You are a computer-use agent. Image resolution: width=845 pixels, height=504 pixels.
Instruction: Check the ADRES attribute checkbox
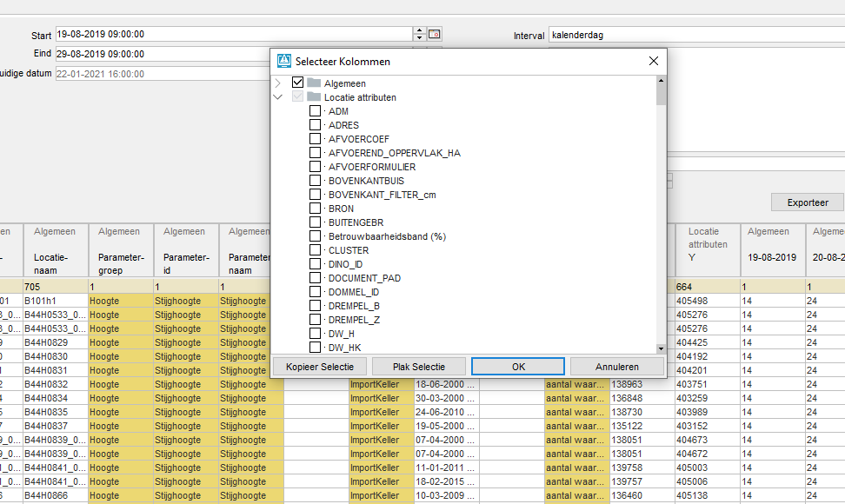point(316,125)
